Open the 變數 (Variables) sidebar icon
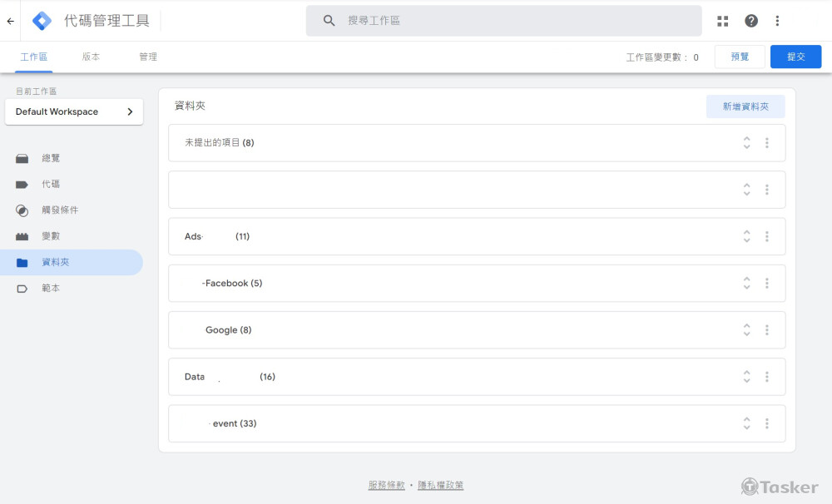832x504 pixels. pos(22,236)
